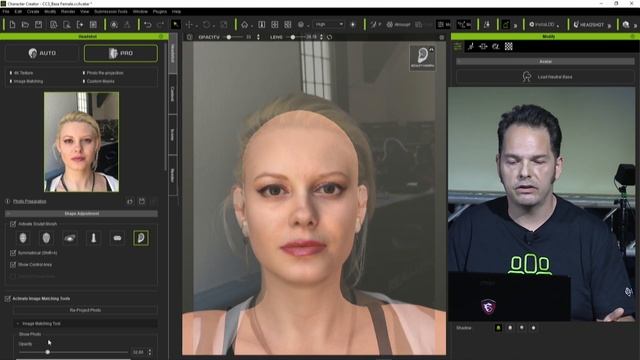Viewport: 640px width, 360px height.
Task: Open the render quality dropdown in toolbar
Action: click(329, 25)
